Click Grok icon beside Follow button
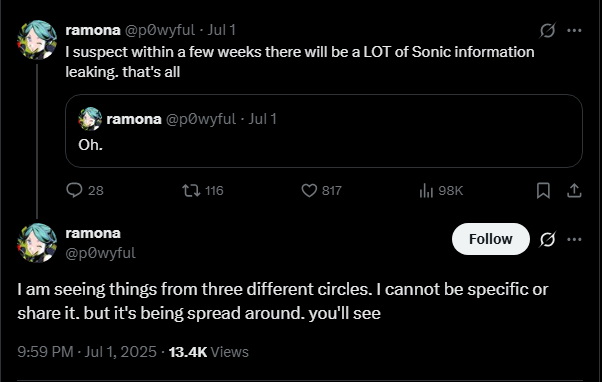 point(547,239)
